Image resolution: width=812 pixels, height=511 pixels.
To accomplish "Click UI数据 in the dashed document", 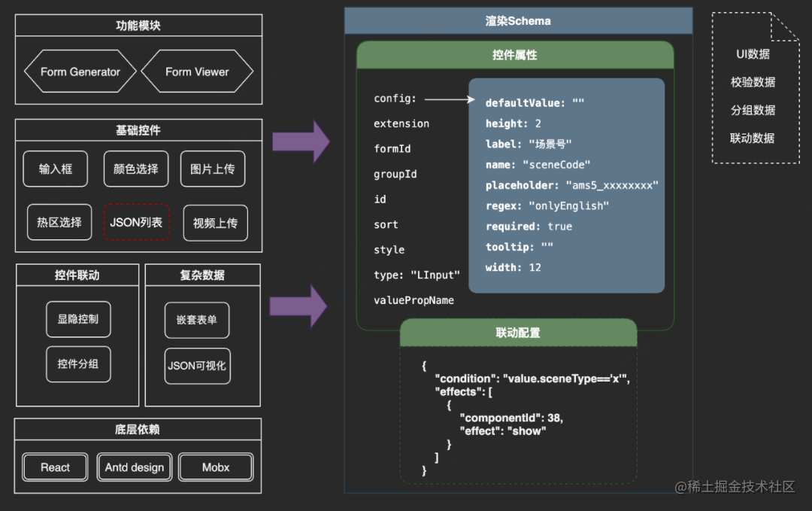I will [753, 54].
